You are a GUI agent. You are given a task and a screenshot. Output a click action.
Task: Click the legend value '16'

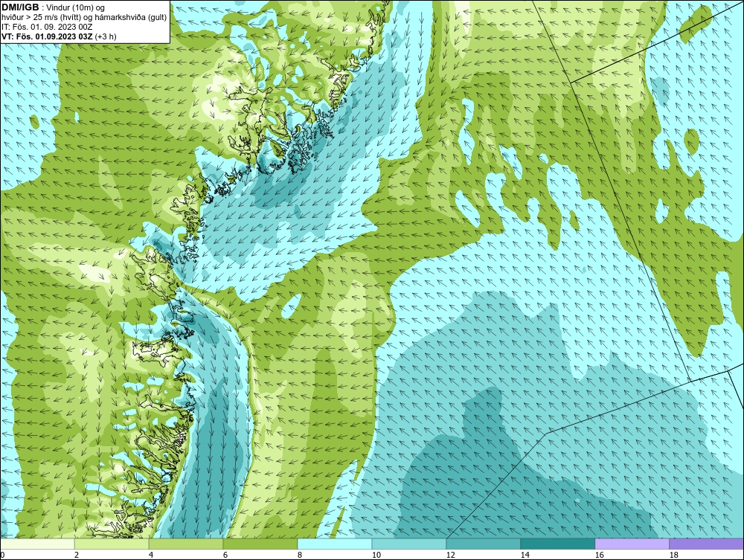coord(599,555)
